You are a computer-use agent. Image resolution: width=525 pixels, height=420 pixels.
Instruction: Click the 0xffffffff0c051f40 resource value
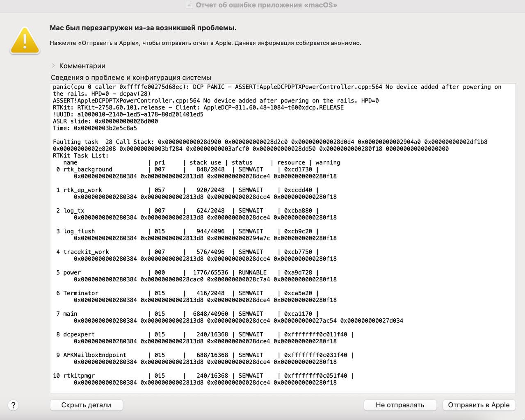pos(315,376)
